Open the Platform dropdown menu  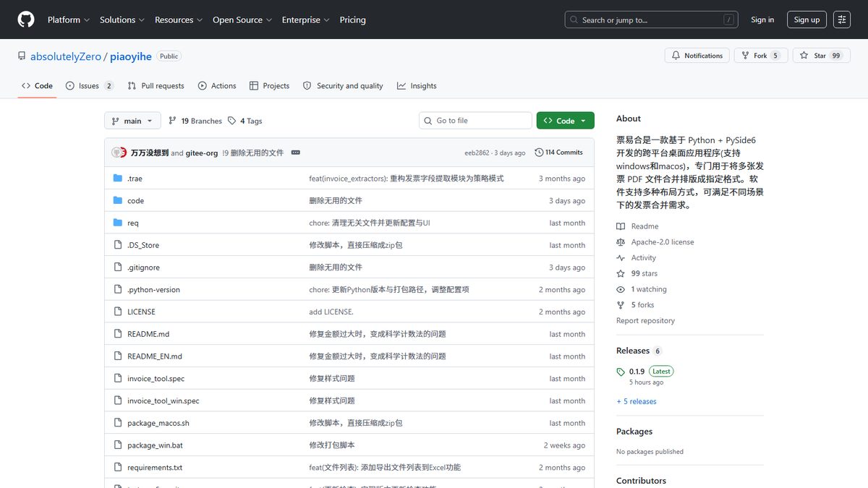(69, 20)
